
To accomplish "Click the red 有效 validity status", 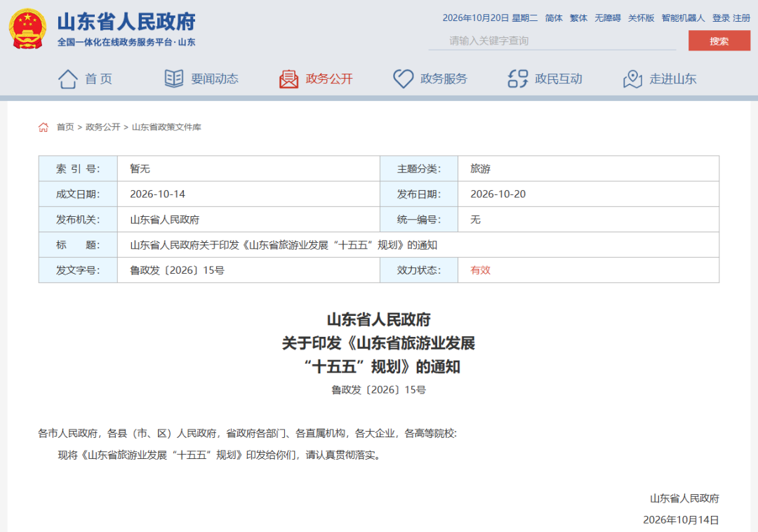I will [x=481, y=270].
